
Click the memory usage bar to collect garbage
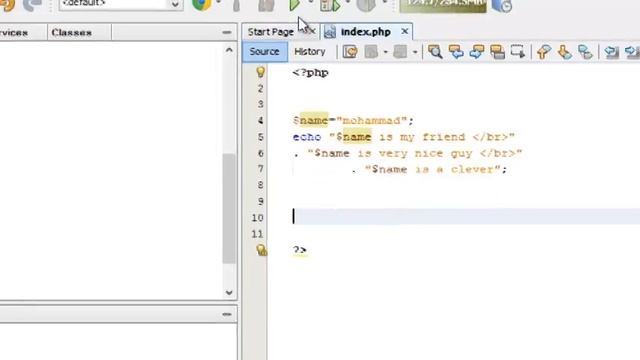point(443,5)
